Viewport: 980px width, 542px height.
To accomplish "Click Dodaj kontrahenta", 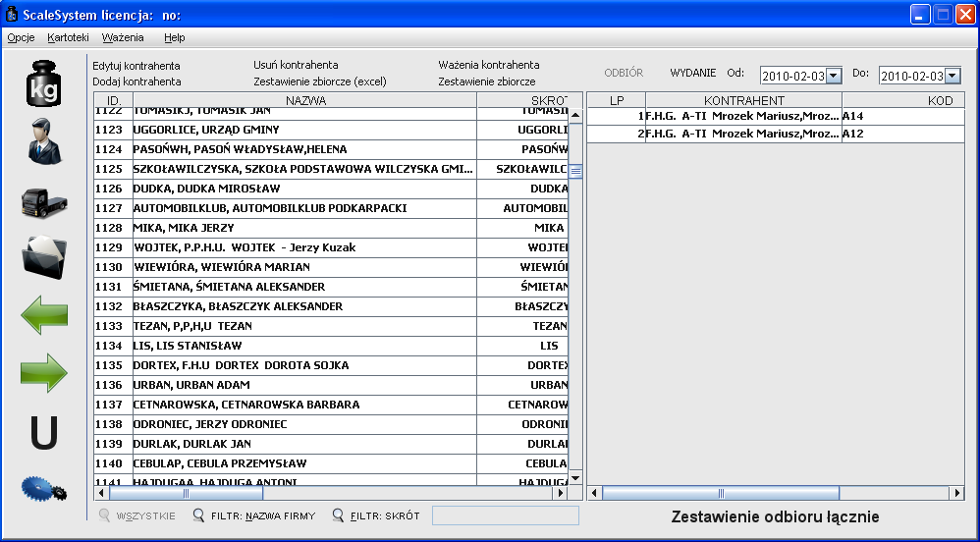I will tap(136, 81).
